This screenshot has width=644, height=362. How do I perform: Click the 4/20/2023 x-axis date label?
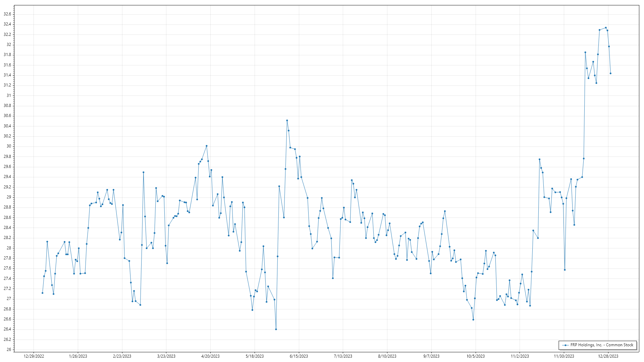[x=210, y=356]
